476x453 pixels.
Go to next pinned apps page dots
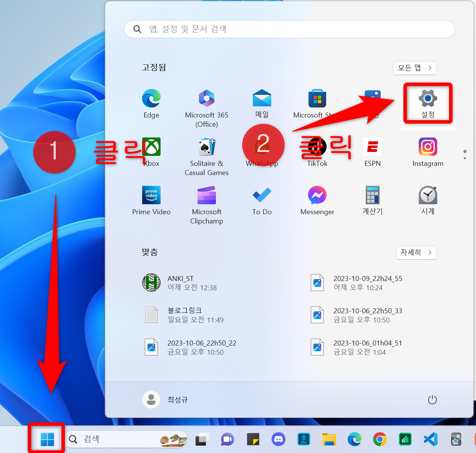(465, 155)
